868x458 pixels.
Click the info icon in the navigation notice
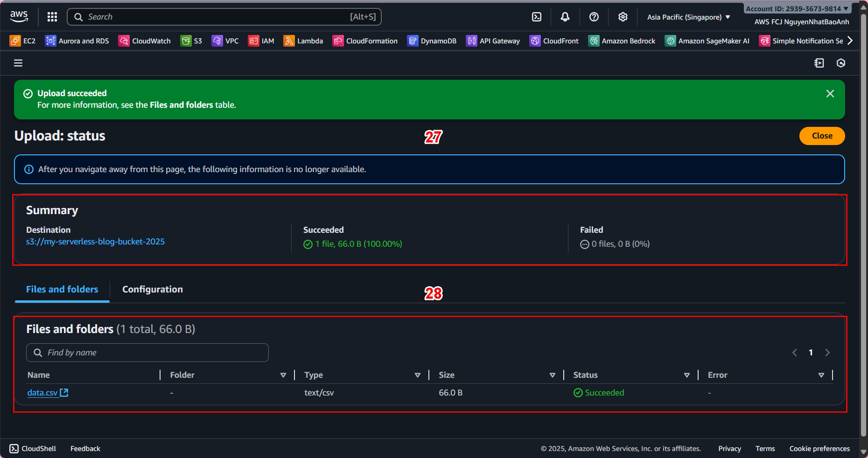click(x=29, y=169)
